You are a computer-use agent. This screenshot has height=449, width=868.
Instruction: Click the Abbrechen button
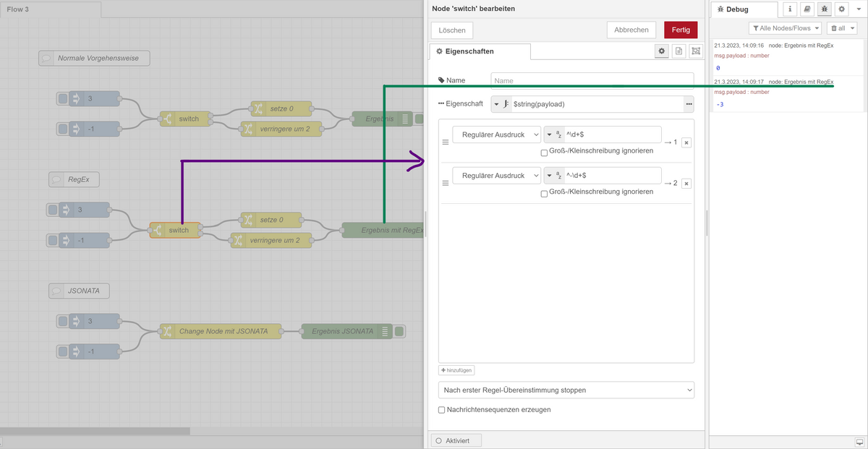(631, 30)
